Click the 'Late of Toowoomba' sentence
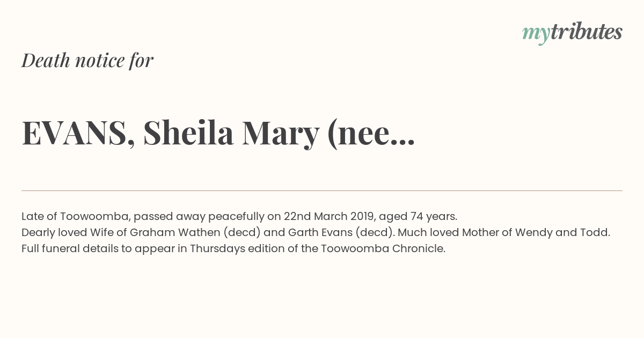Screen dimensions: 644x338 click(239, 217)
